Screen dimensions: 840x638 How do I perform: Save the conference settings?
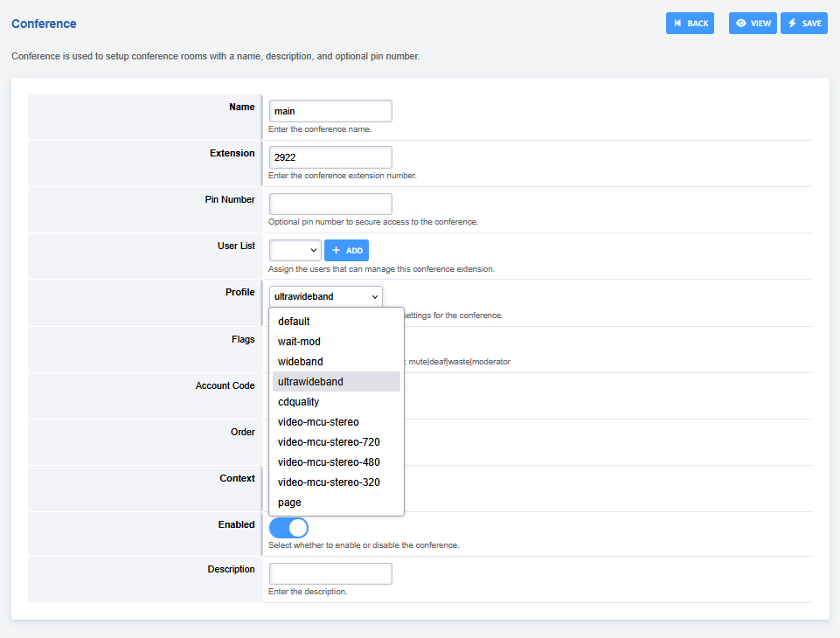803,24
